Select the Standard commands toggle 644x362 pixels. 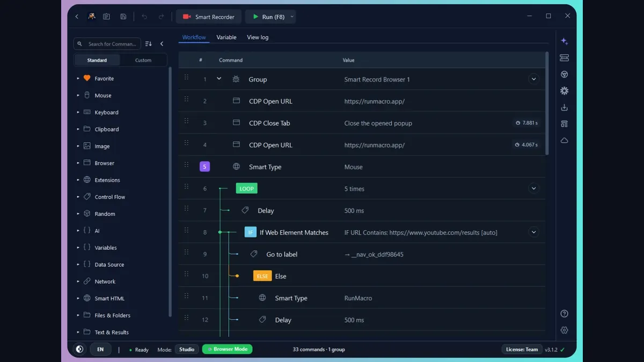click(97, 60)
